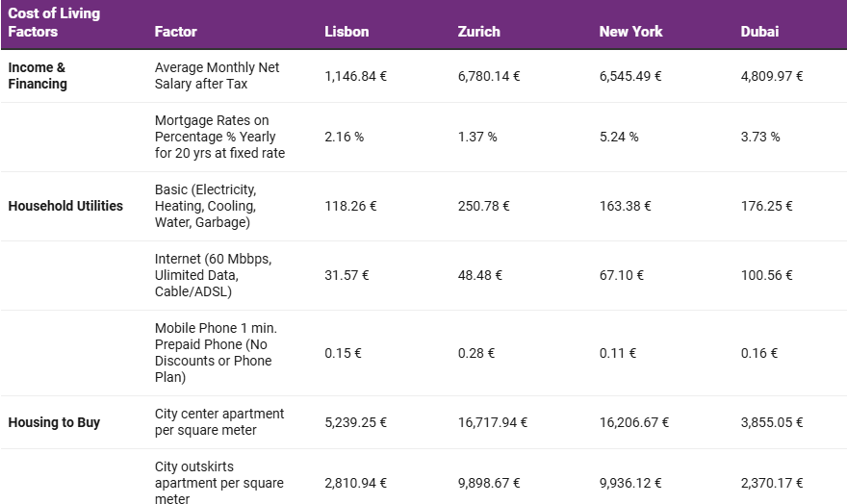Click New York's basic utilities 163.38 €

[625, 206]
